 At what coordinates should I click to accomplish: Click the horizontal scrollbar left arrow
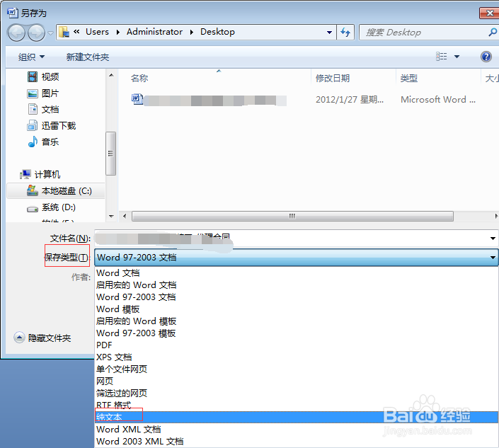125,217
